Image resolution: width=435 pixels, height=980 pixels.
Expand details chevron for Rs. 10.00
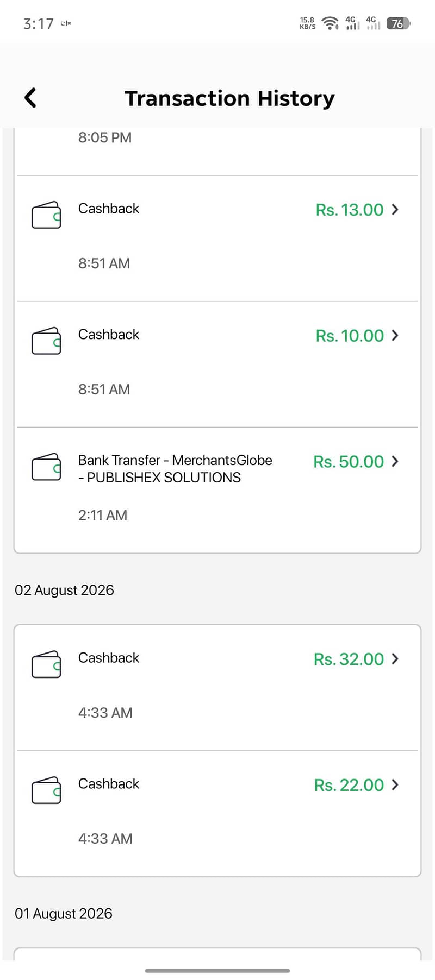395,335
